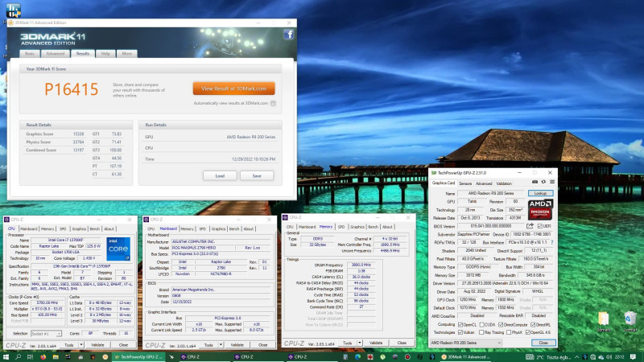The height and width of the screenshot is (362, 644).
Task: Click the Bus Interface question mark icon
Action: point(551,243)
